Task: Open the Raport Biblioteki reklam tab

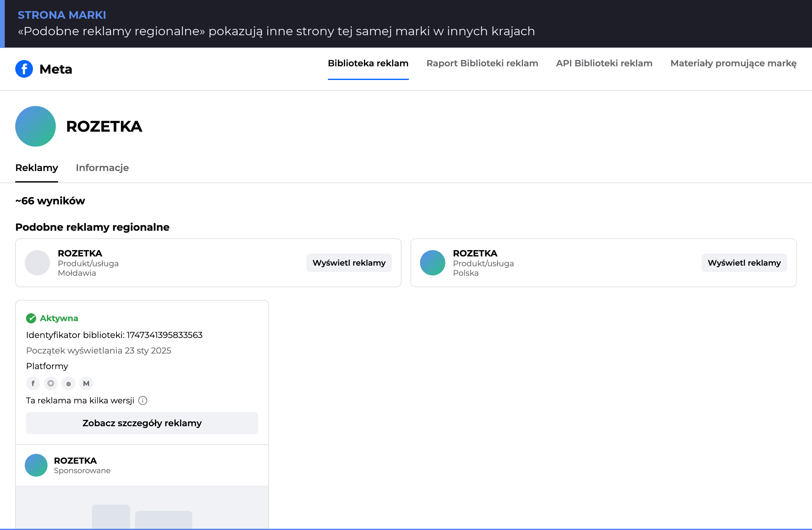Action: click(482, 63)
